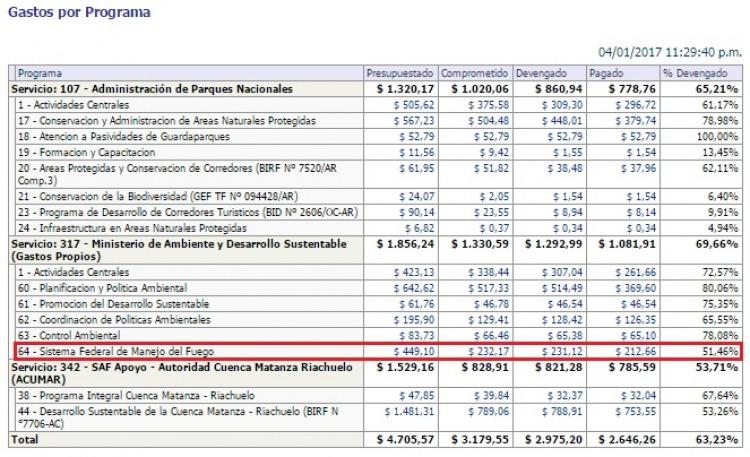Select the $ 4.705,57 total presupuestado
750x457 pixels.
point(405,439)
